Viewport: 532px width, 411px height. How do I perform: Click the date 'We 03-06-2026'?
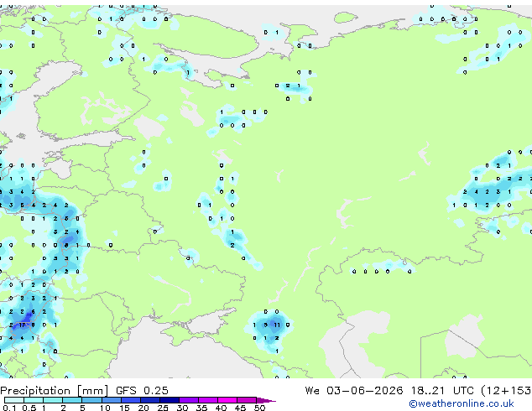coord(354,391)
